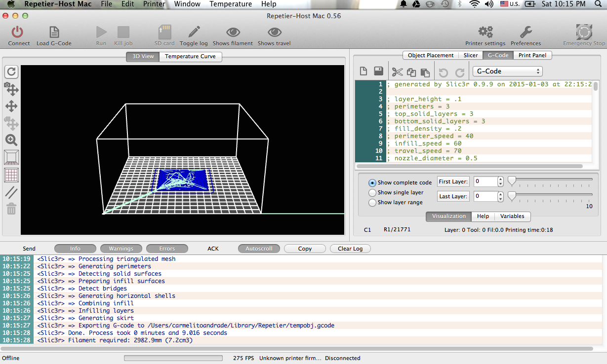Toggle log with the pencil icon

(194, 33)
